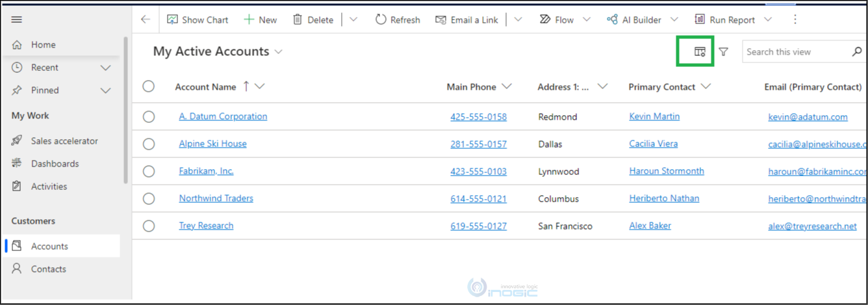Open the Alpine Ski House account link

212,144
